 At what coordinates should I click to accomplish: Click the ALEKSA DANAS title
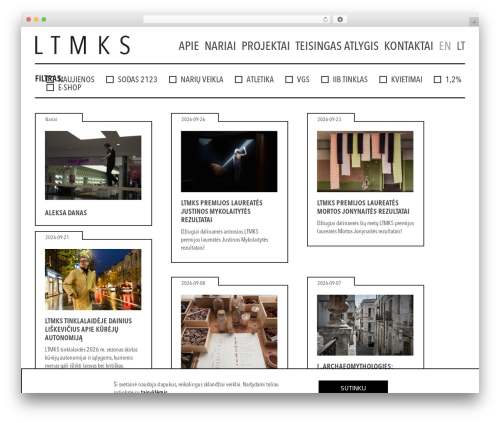pyautogui.click(x=66, y=213)
